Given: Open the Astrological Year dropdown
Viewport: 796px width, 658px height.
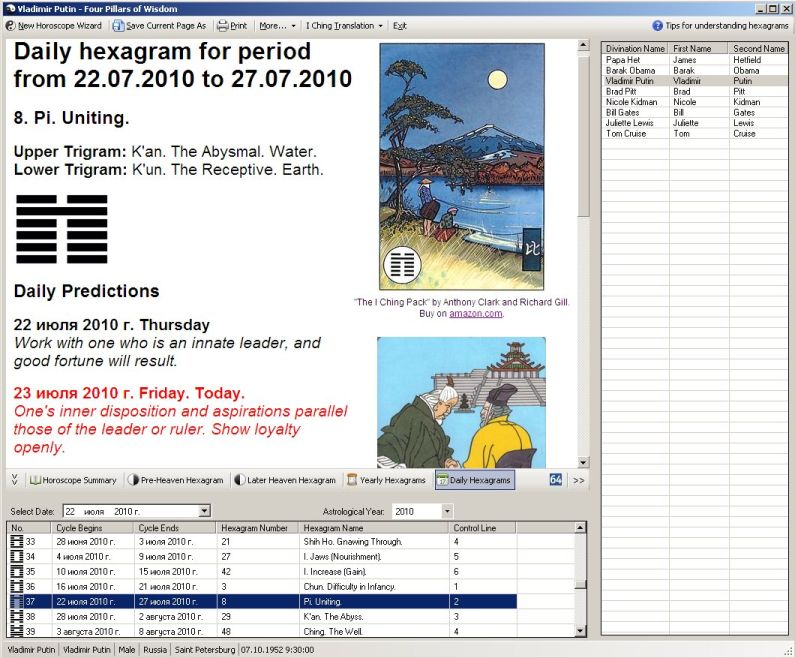Looking at the screenshot, I should point(447,511).
